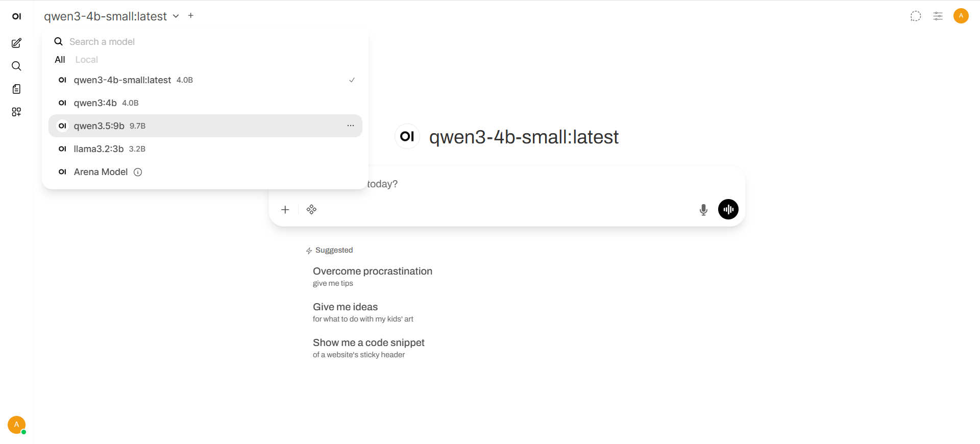Select the qwen3-4b-small:latest checked model

click(122, 80)
